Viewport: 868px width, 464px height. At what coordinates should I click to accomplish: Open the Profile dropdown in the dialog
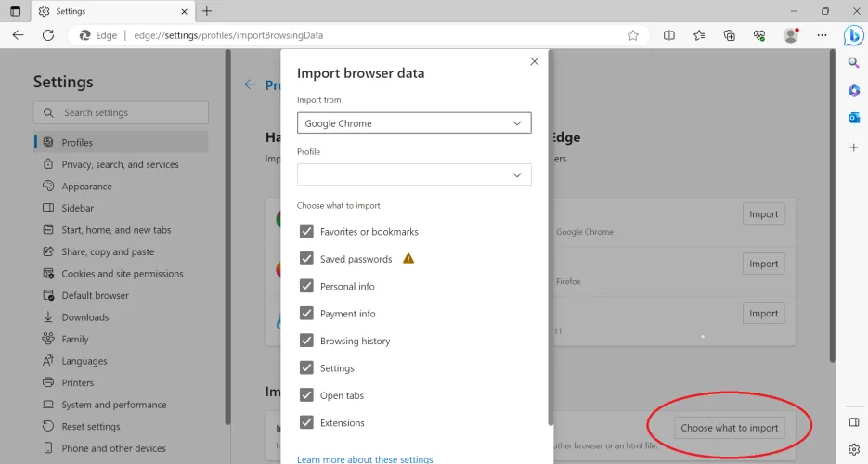point(414,174)
